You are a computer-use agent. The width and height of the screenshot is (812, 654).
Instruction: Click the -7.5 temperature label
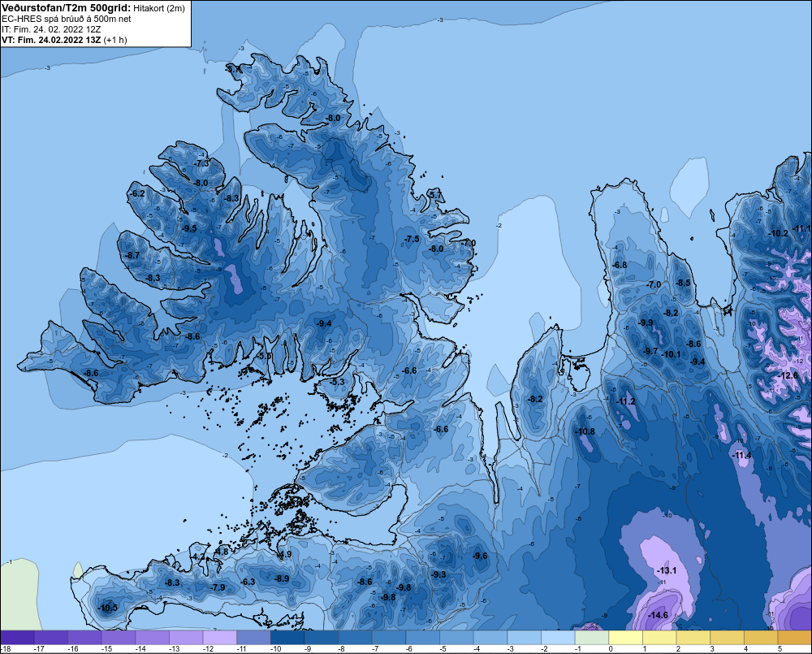coord(412,239)
